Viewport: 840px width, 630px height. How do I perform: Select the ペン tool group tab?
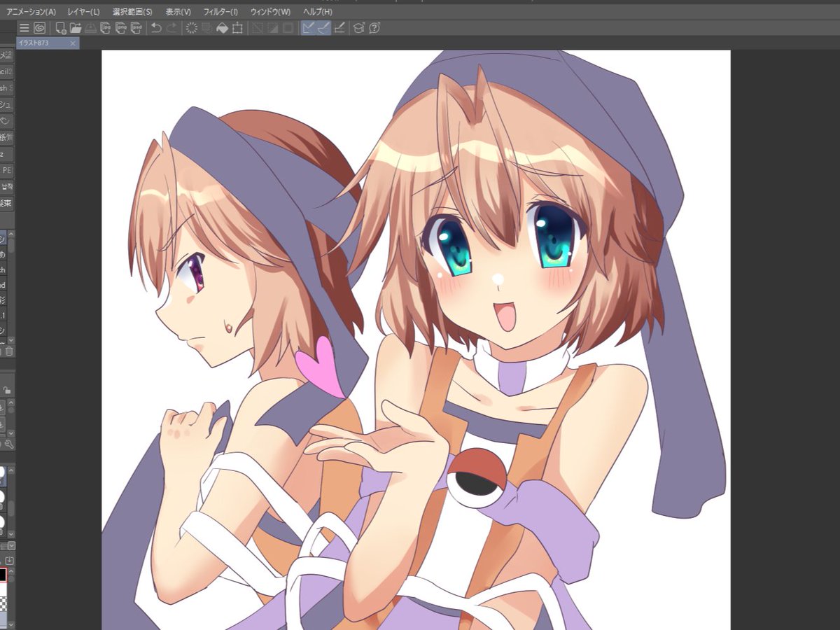(6, 121)
